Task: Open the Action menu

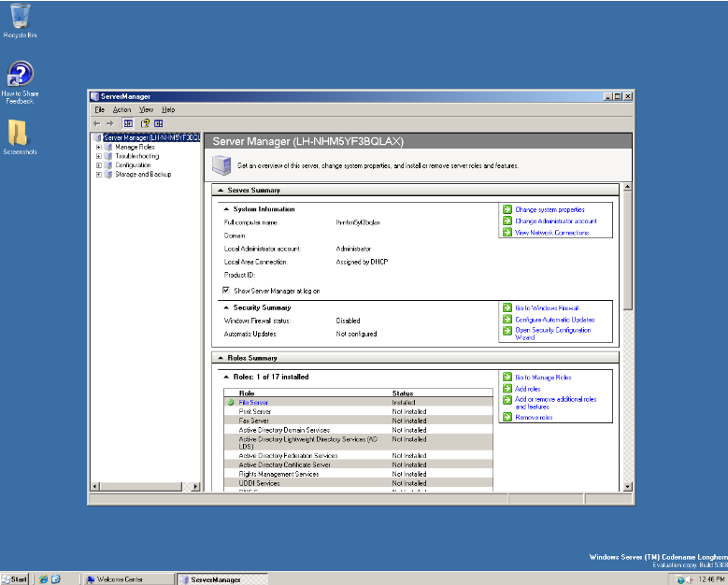Action: pos(121,110)
